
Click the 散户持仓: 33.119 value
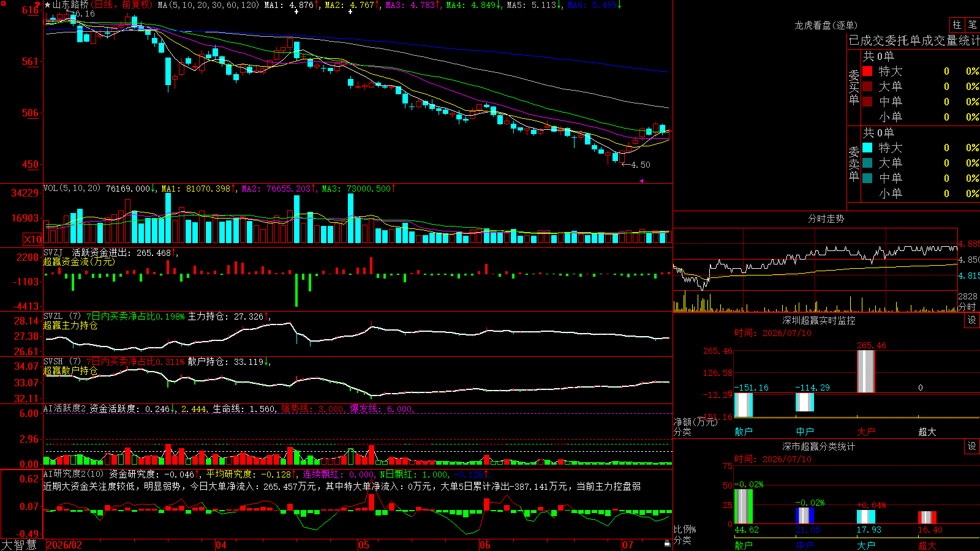pos(228,362)
